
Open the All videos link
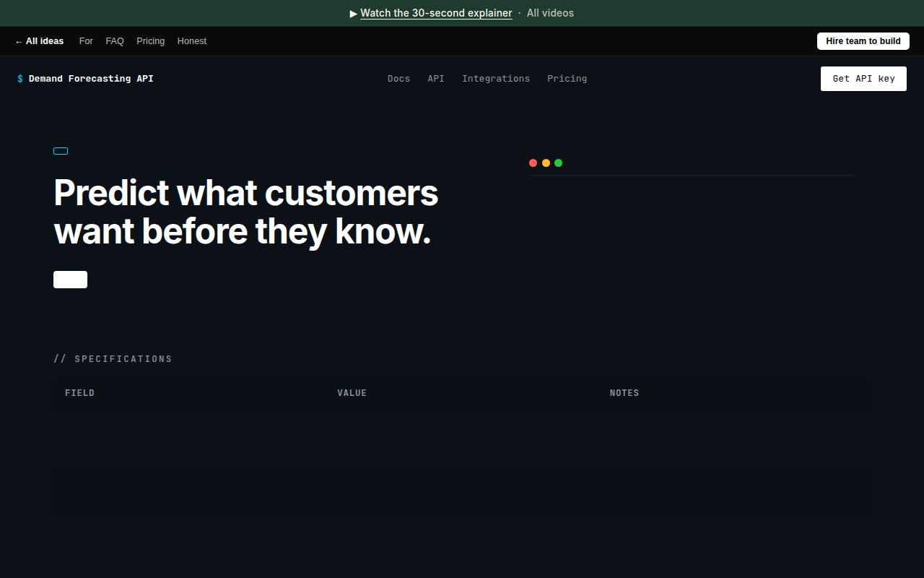click(x=550, y=13)
